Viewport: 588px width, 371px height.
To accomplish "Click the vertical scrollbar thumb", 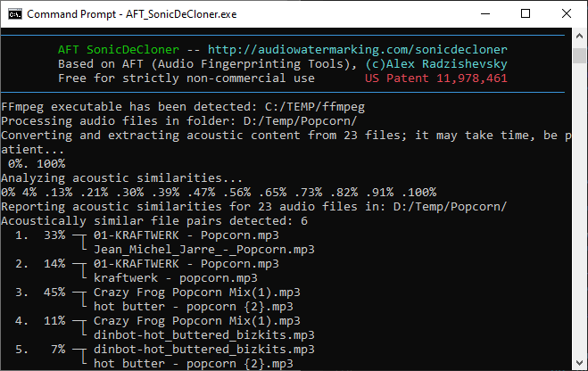I will 579,58.
